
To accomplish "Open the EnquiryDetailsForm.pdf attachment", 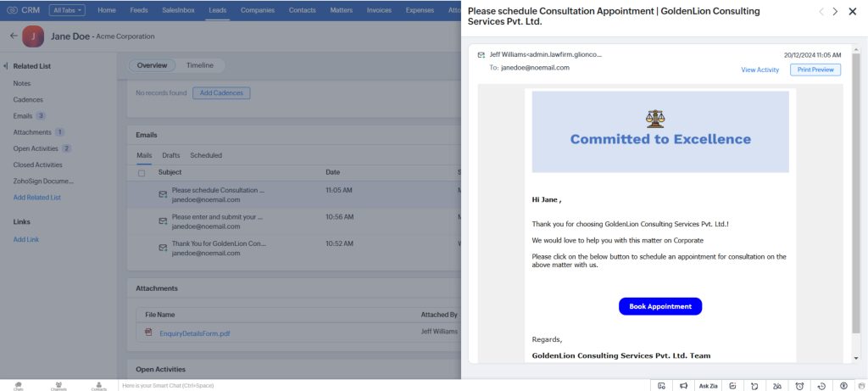I will click(x=195, y=333).
